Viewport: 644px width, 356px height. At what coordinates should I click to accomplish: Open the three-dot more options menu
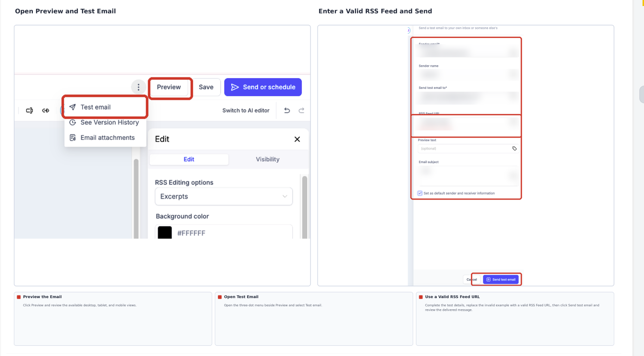point(138,87)
